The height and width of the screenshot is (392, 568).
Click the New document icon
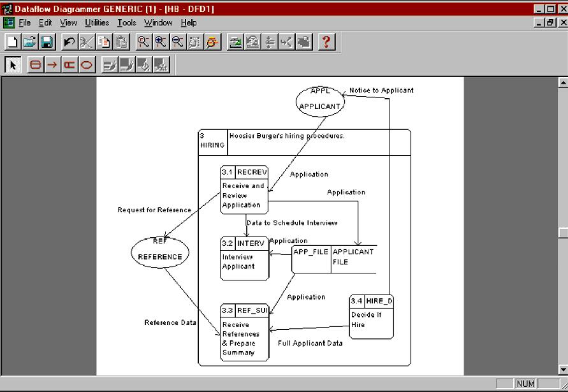(x=13, y=42)
